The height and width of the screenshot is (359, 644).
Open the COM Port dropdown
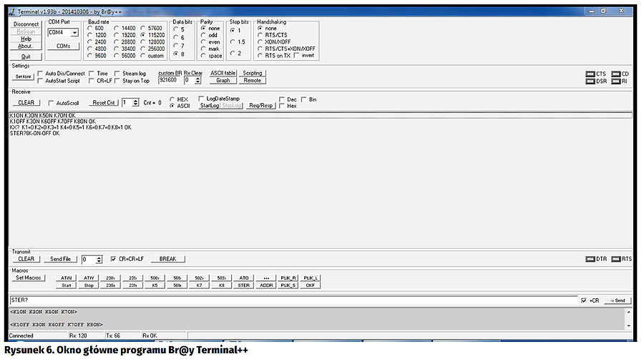pos(74,33)
